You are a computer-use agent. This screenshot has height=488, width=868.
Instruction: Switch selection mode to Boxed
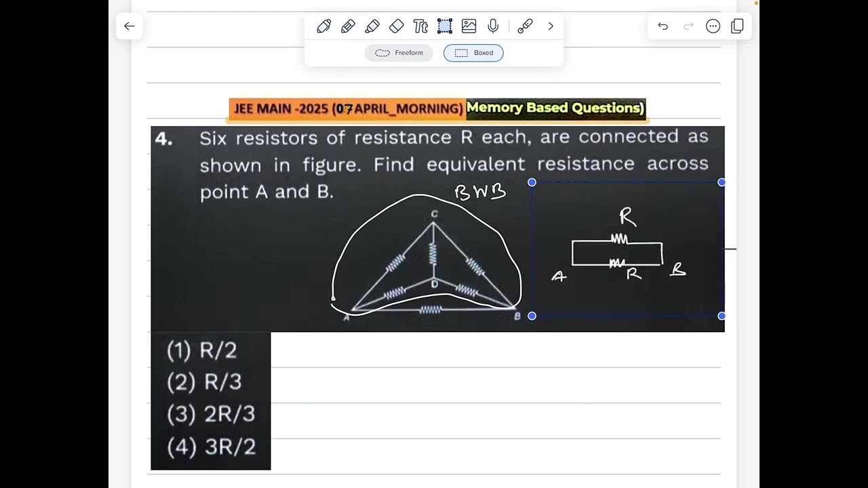(x=473, y=53)
